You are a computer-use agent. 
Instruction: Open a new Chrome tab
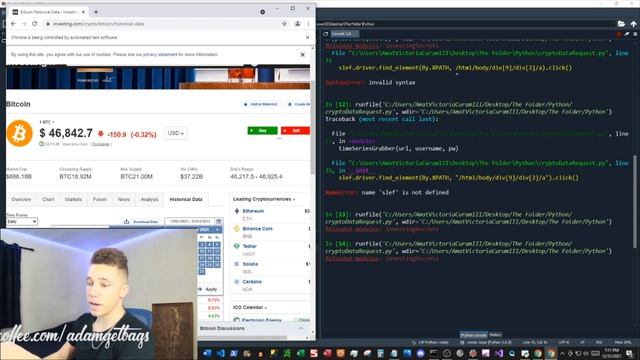point(96,12)
